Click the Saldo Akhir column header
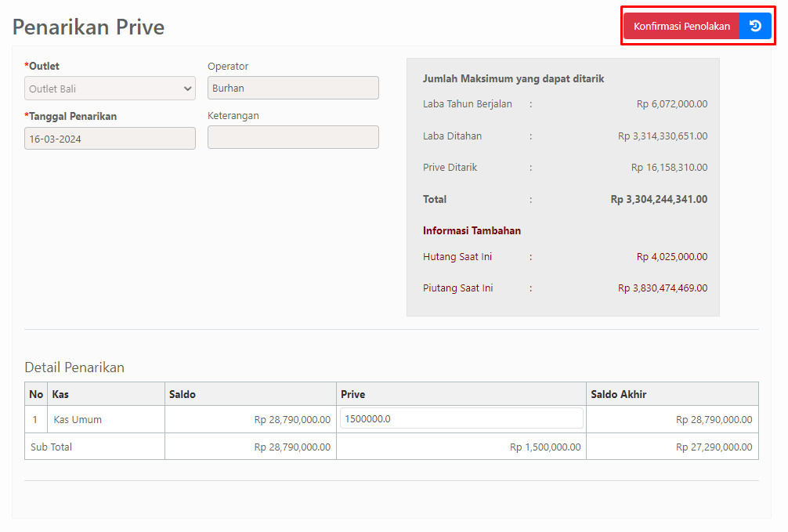The height and width of the screenshot is (532, 788). pos(672,394)
